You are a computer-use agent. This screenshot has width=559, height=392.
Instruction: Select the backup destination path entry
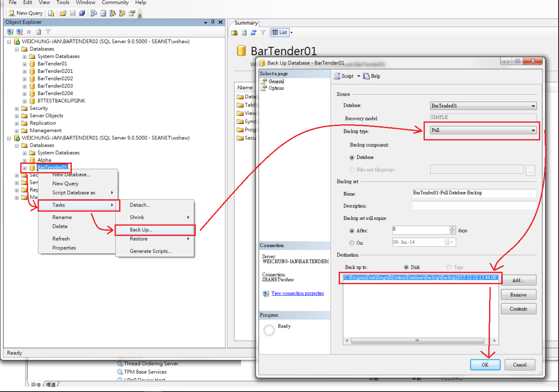(421, 278)
